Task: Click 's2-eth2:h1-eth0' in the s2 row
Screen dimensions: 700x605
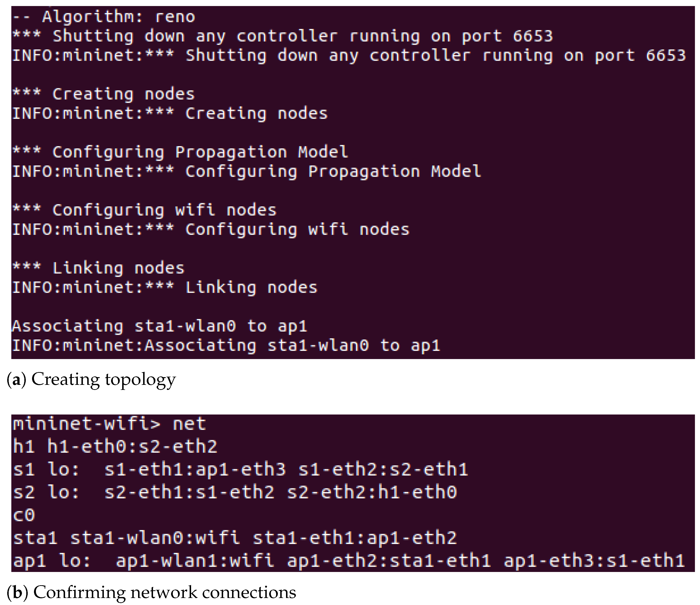Action: [372, 492]
